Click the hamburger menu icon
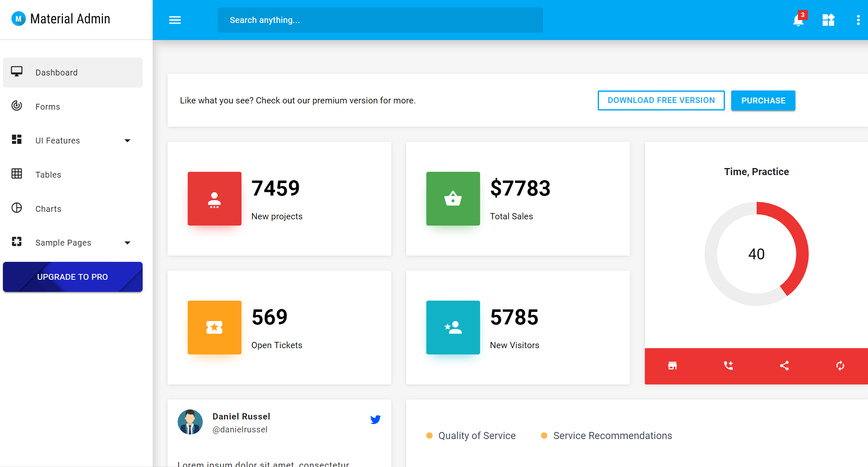868x467 pixels. 175,20
